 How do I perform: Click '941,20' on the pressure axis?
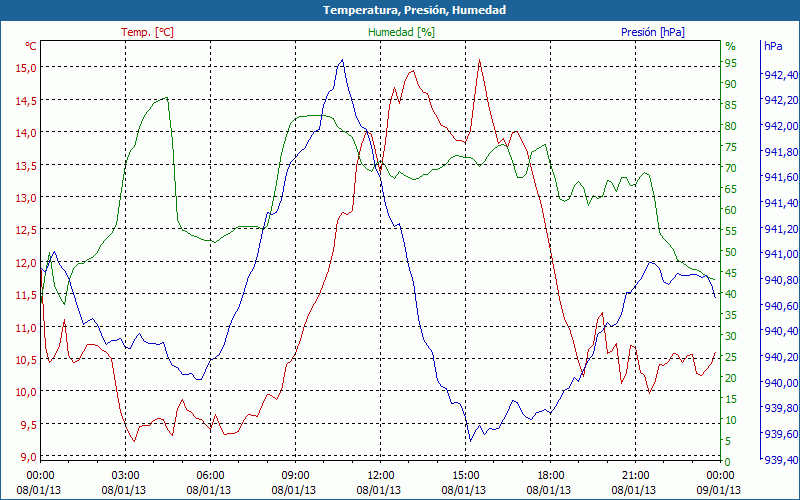point(781,229)
